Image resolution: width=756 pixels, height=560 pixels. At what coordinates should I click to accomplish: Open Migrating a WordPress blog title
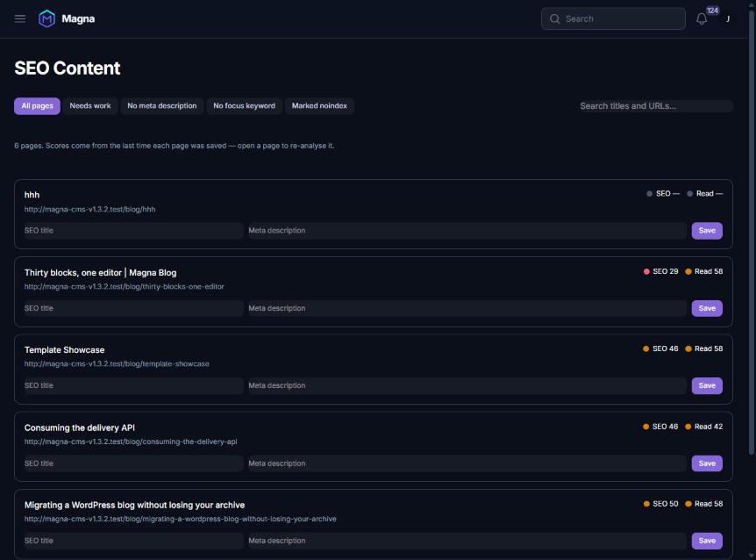point(134,505)
